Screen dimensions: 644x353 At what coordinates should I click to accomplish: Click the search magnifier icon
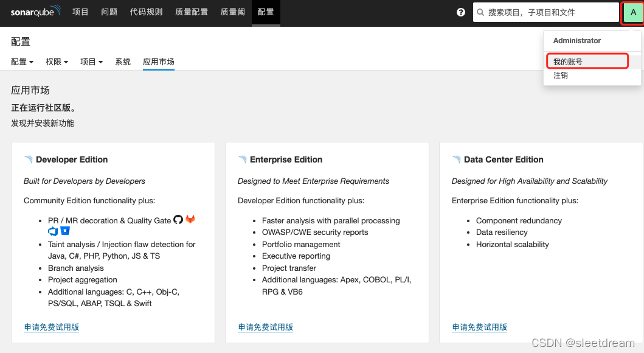click(480, 12)
